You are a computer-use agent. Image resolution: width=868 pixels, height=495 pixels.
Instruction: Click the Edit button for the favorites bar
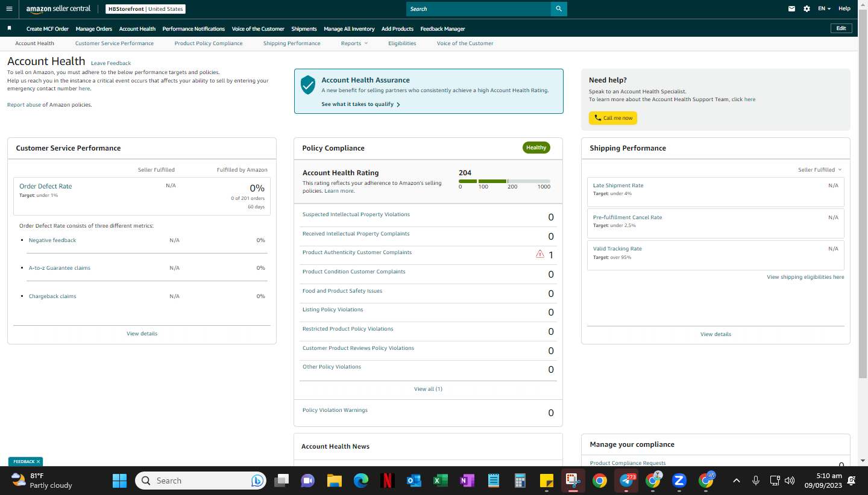[841, 28]
